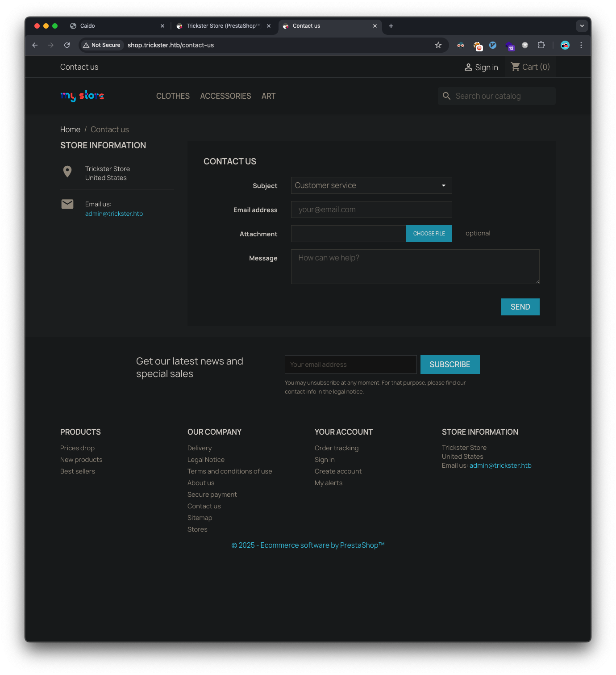Viewport: 616px width, 675px height.
Task: Click the My Store logo
Action: pyautogui.click(x=82, y=96)
